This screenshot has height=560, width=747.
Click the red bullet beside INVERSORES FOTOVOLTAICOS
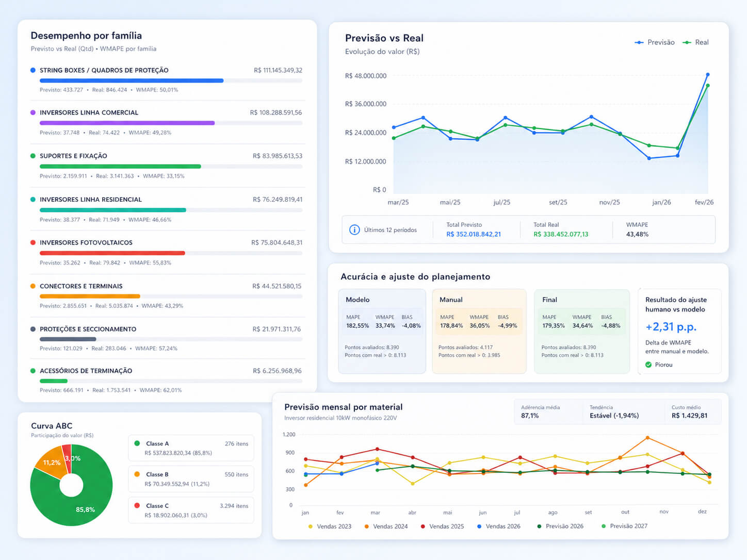[x=33, y=242]
